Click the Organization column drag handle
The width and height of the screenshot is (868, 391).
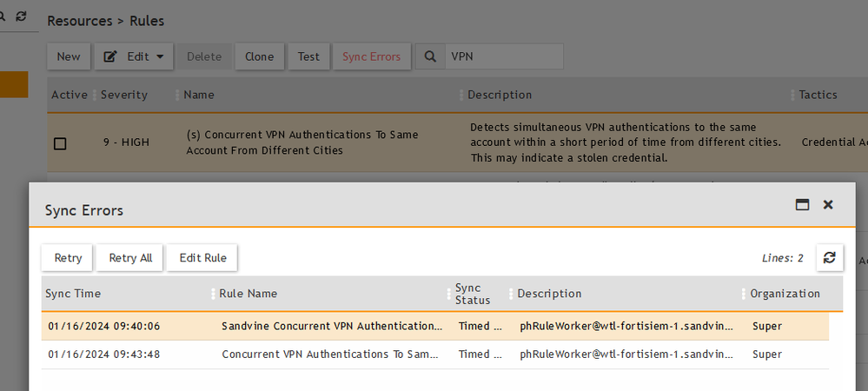(x=744, y=294)
